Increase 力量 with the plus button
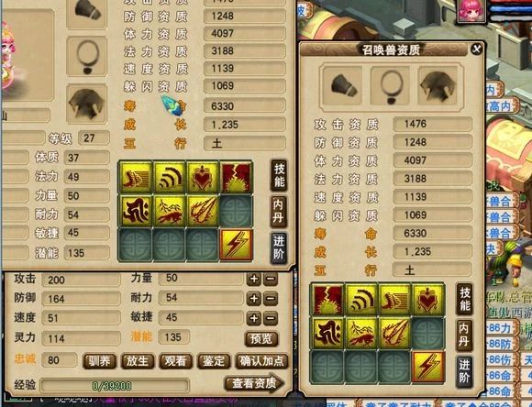The image size is (532, 407). [x=254, y=280]
